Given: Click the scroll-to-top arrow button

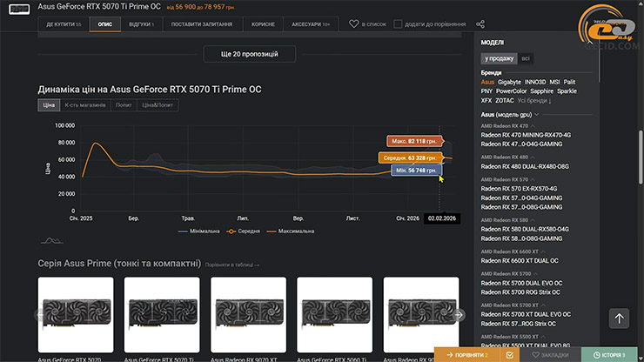Looking at the screenshot, I should click(620, 318).
